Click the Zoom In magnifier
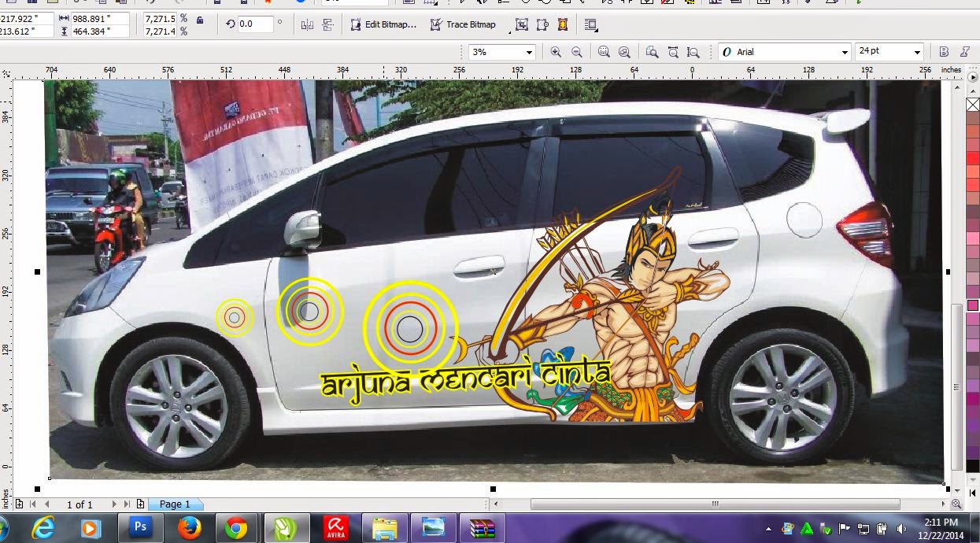Image resolution: width=980 pixels, height=543 pixels. tap(556, 52)
